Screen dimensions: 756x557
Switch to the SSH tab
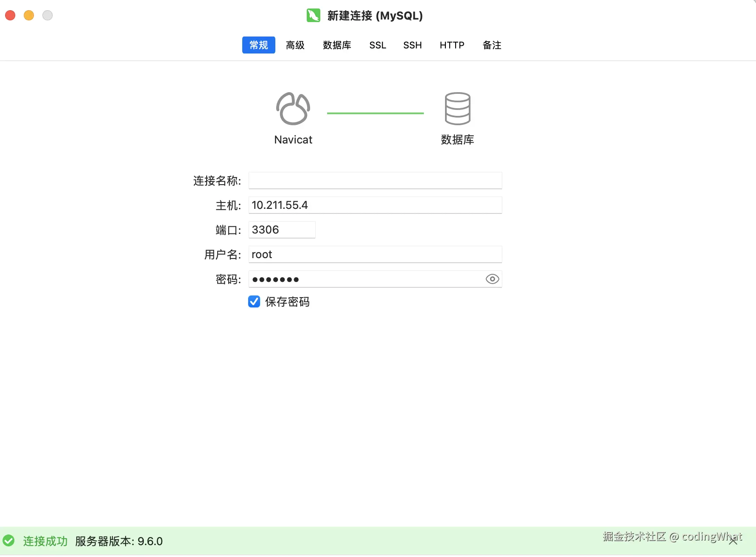tap(412, 45)
